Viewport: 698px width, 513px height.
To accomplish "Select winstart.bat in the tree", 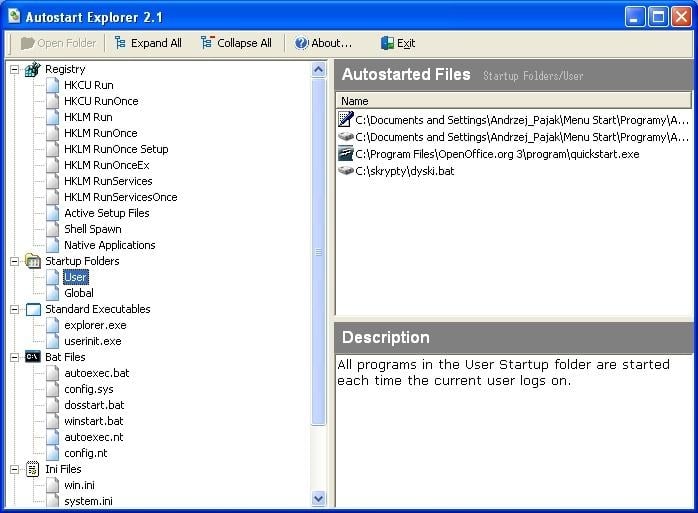I will pyautogui.click(x=93, y=421).
